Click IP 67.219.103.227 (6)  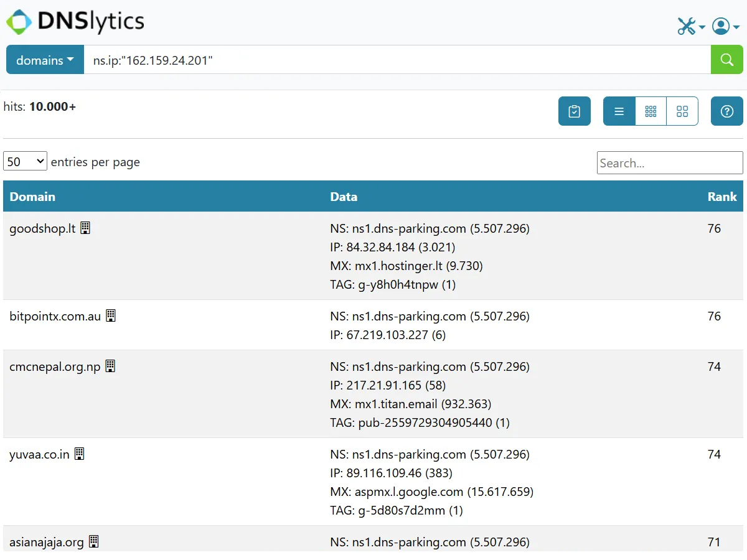388,335
